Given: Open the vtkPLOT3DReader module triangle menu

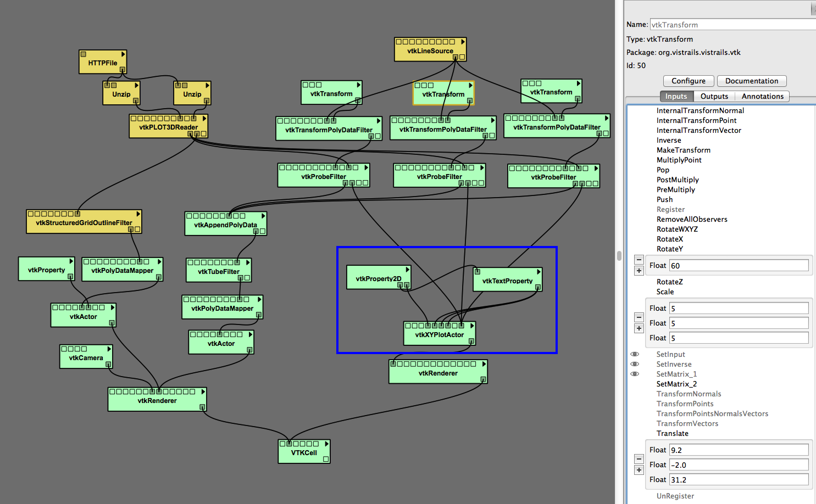Looking at the screenshot, I should pos(204,119).
